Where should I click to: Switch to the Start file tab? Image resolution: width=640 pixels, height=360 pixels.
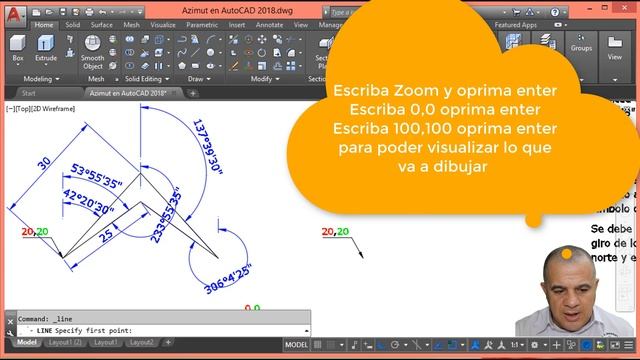point(29,93)
